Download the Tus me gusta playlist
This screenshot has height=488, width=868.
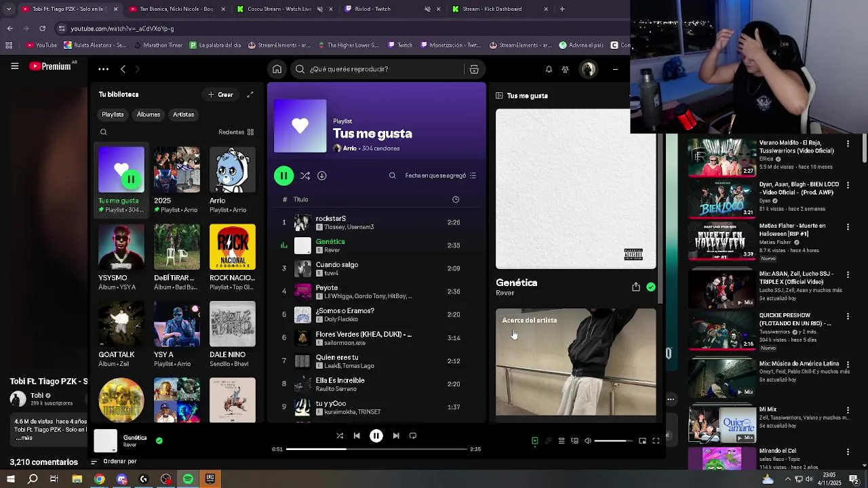pos(322,176)
